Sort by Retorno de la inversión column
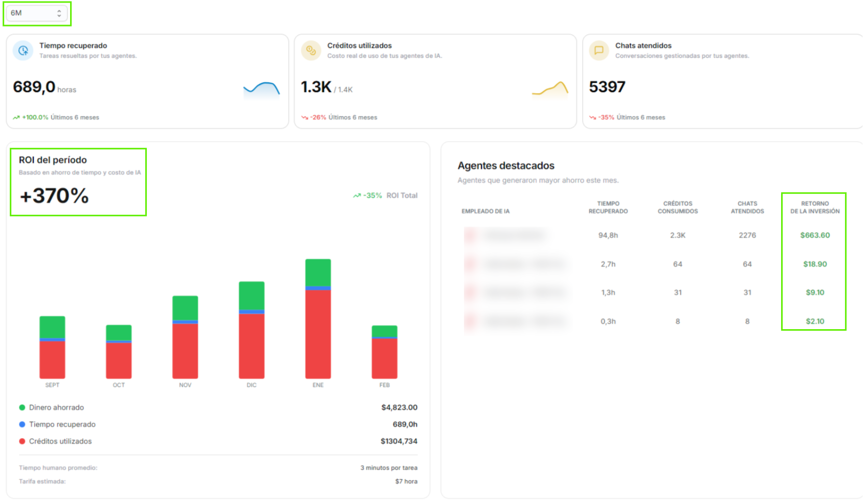863x504 pixels. [x=814, y=207]
